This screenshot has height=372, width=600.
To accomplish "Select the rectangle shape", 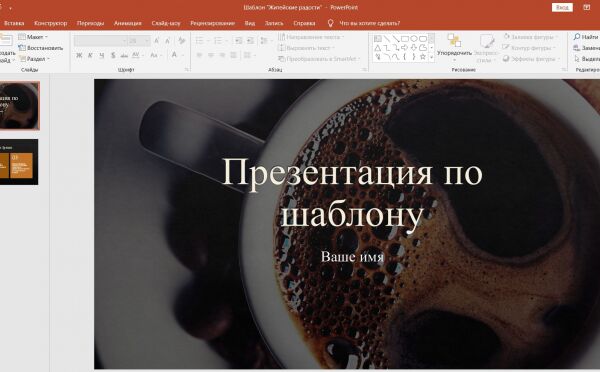I will tap(405, 39).
